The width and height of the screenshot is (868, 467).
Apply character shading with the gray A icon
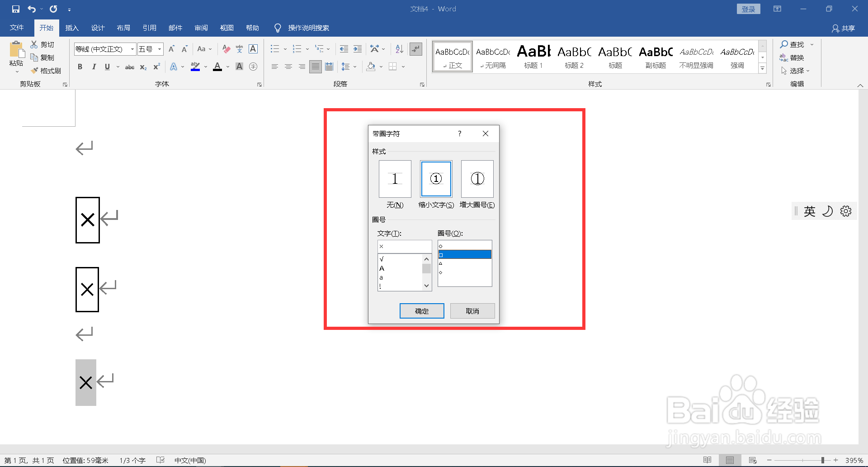240,67
